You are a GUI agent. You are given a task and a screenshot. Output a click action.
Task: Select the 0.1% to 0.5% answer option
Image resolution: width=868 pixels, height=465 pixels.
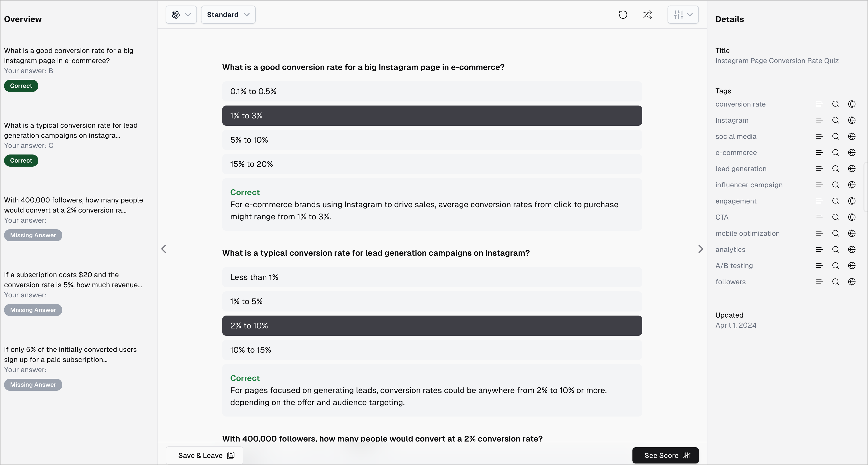coord(432,91)
